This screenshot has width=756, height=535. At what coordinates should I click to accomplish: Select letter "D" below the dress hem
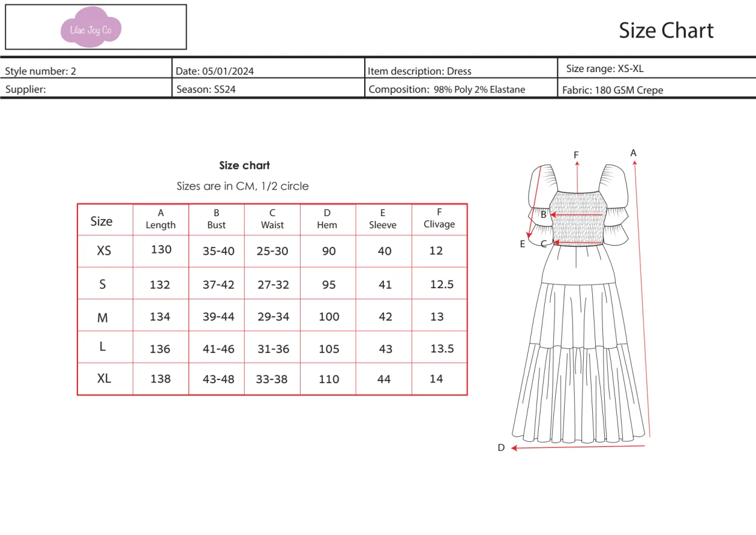click(x=501, y=447)
